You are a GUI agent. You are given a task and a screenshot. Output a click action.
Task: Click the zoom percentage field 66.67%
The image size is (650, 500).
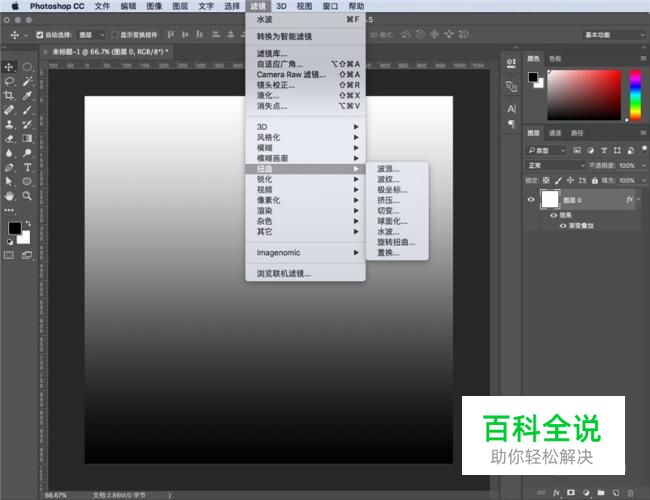click(x=55, y=495)
